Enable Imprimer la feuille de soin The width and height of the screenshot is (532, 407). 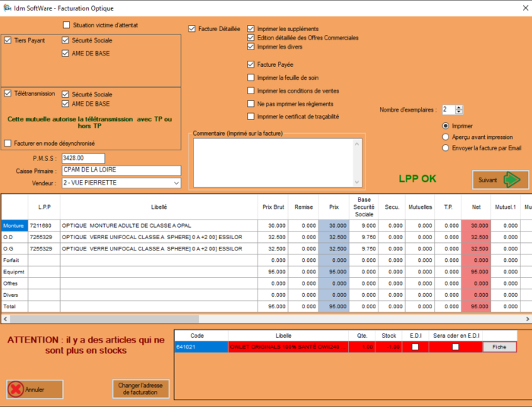click(x=251, y=77)
